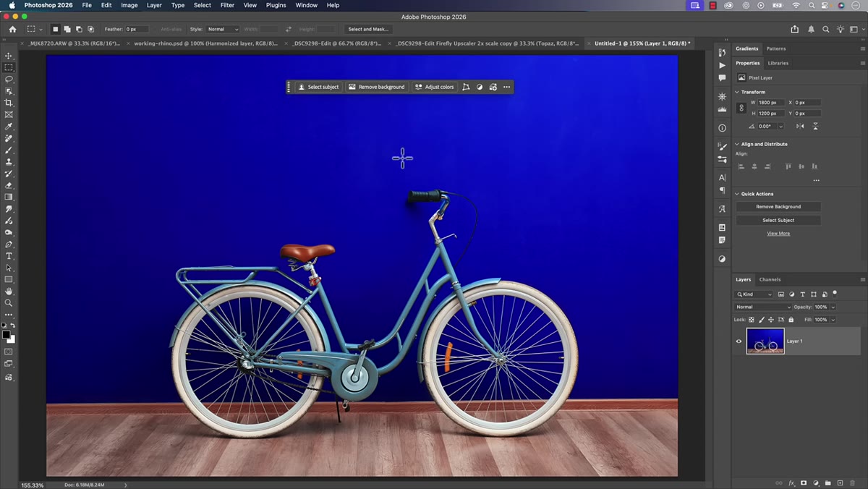Select the Eyedropper tool
Viewport: 868px width, 489px height.
[9, 127]
